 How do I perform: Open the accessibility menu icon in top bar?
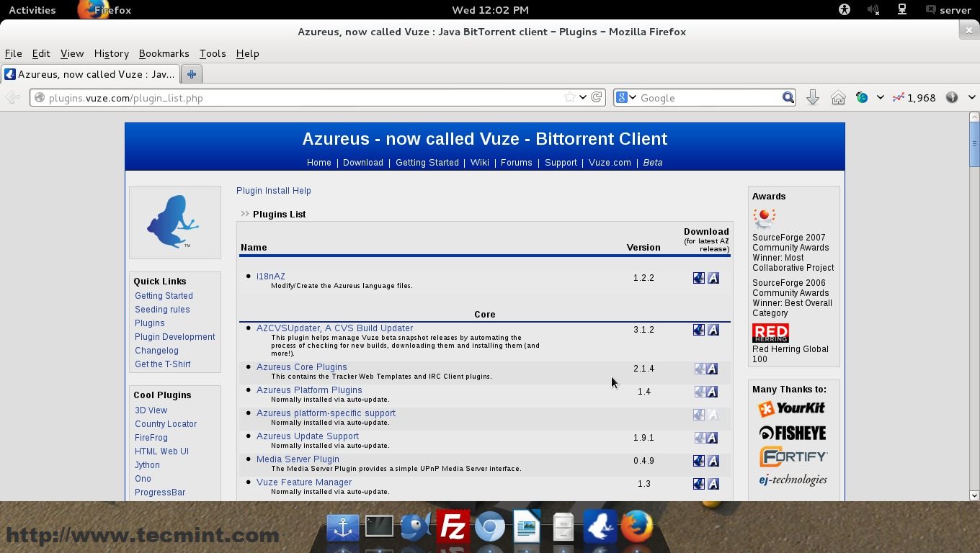(845, 10)
